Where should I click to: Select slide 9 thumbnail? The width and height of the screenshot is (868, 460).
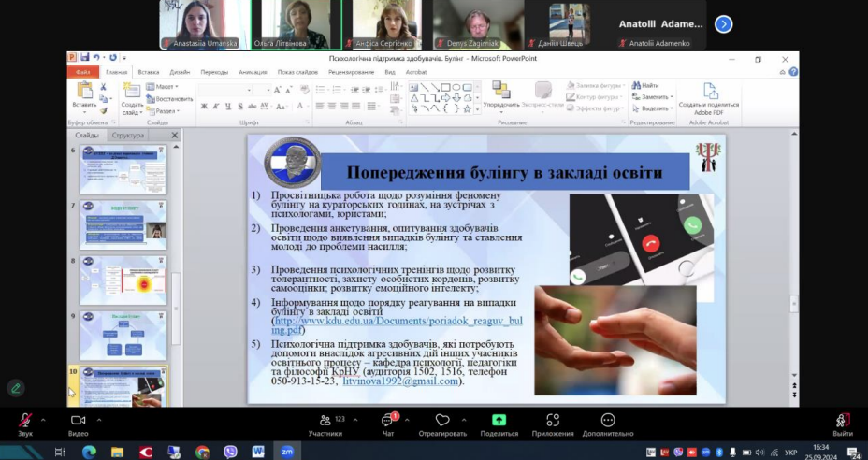point(123,335)
